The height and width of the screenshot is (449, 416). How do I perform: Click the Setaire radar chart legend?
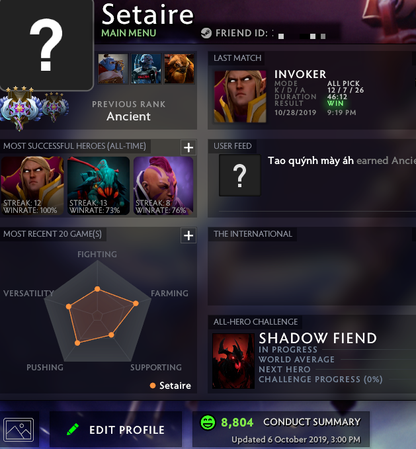tap(171, 386)
